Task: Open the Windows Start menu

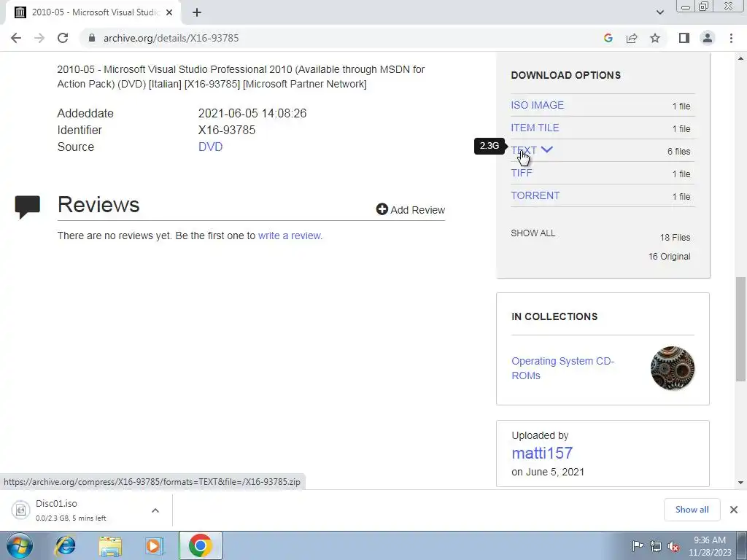Action: pos(19,545)
